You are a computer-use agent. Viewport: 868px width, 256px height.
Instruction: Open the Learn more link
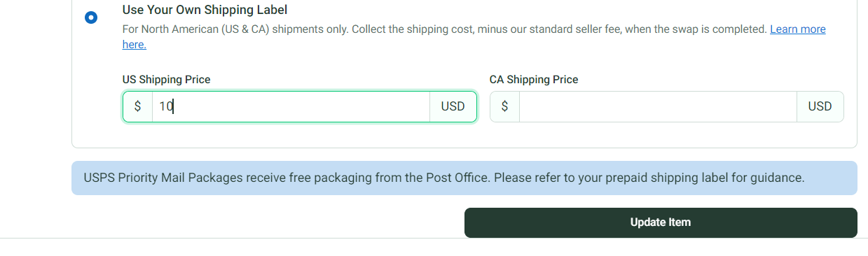[797, 29]
